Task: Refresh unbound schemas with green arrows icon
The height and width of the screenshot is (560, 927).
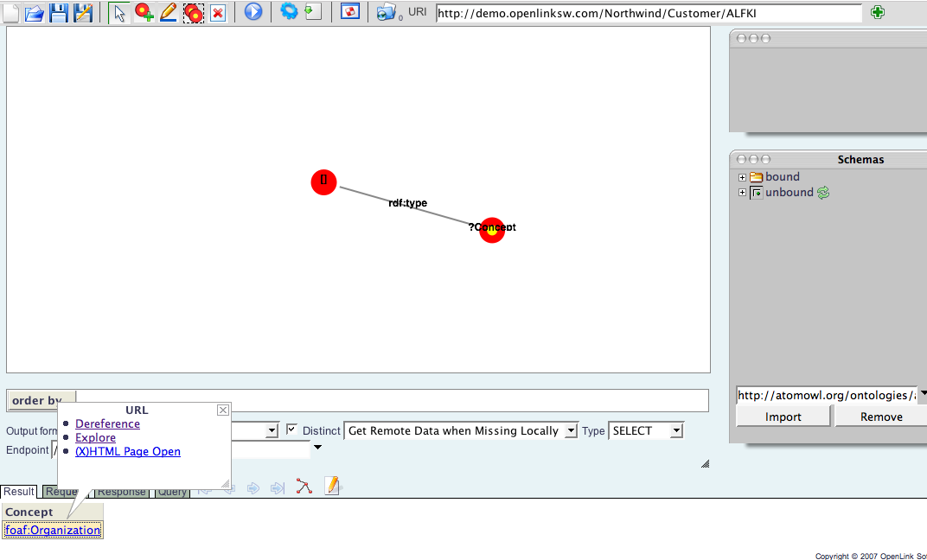Action: (823, 193)
